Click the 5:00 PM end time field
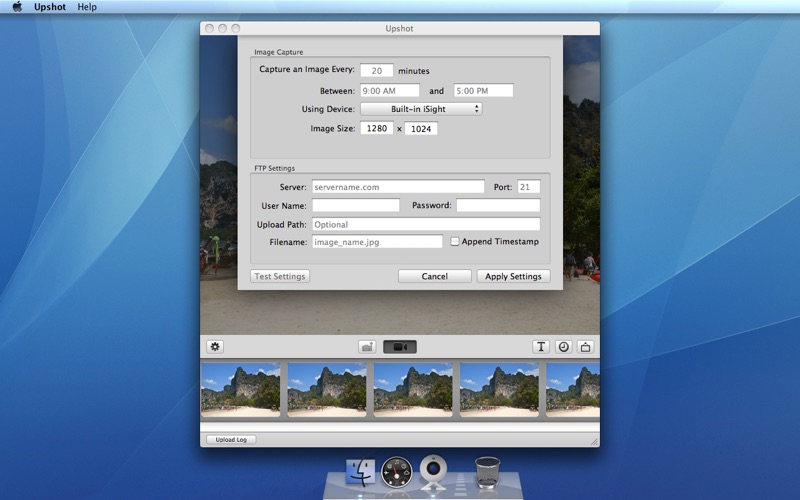 (x=483, y=90)
